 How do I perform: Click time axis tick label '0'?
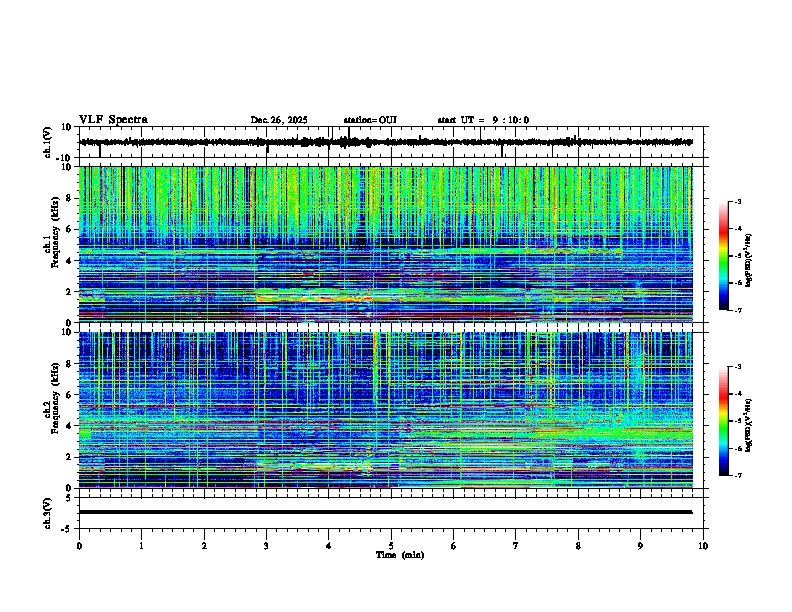(x=79, y=546)
